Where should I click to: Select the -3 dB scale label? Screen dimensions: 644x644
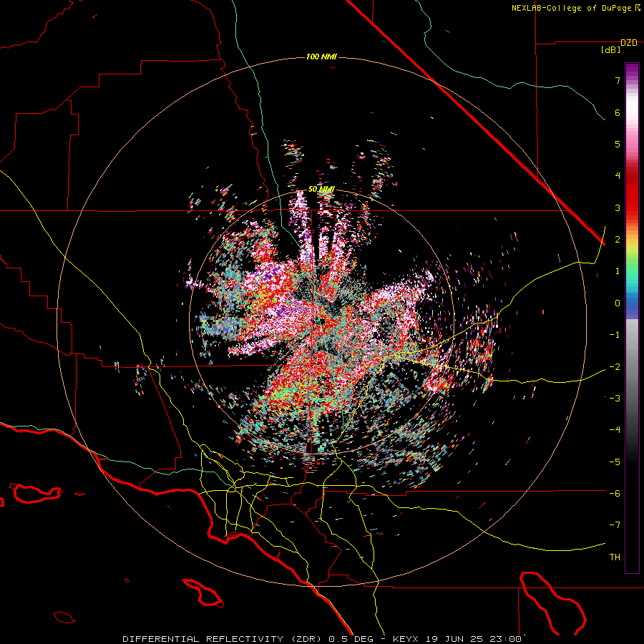[x=615, y=399]
